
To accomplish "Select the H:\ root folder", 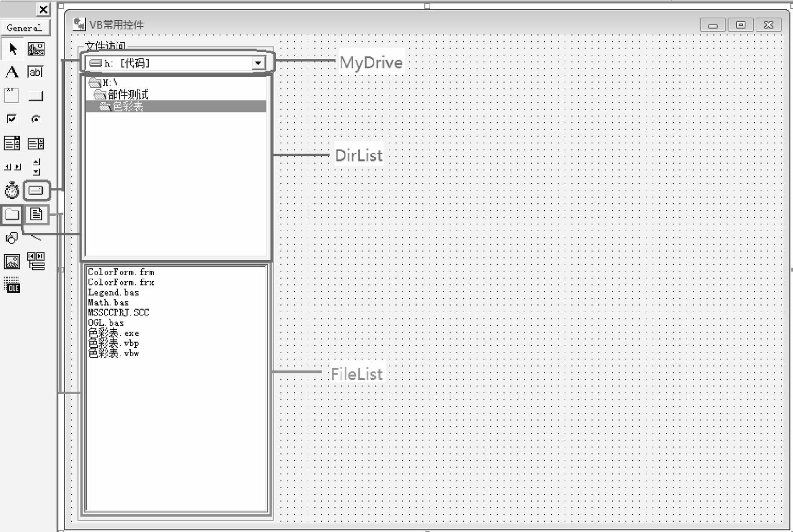I will click(x=176, y=83).
